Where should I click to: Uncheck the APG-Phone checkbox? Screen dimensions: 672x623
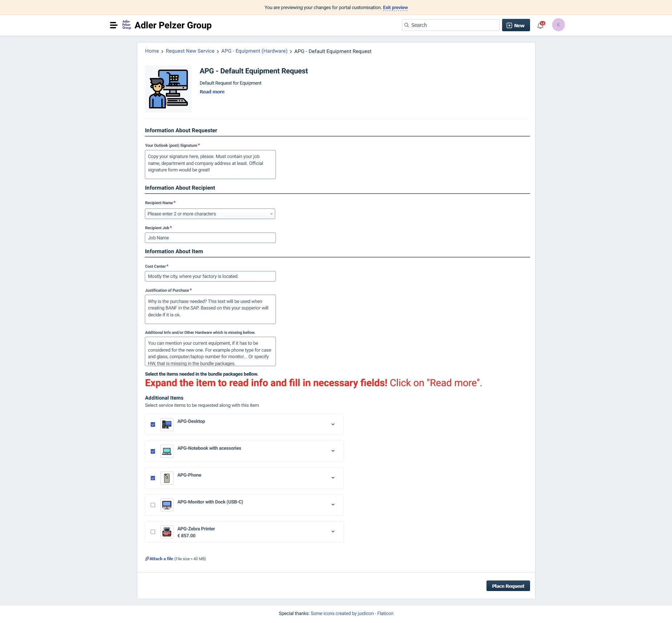click(153, 478)
